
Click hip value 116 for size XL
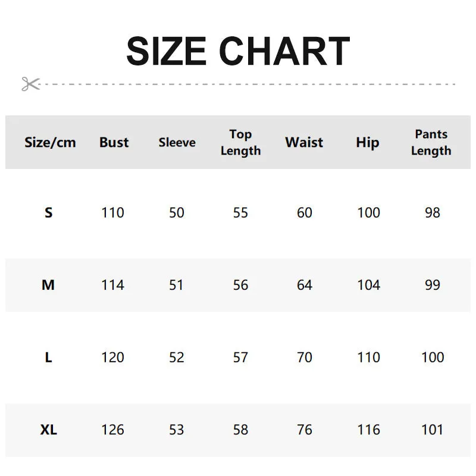coord(368,430)
